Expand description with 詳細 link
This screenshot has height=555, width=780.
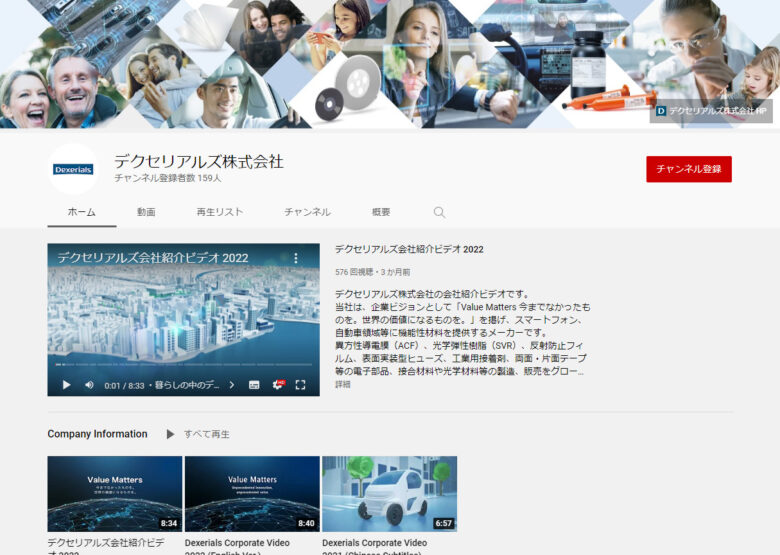click(343, 384)
